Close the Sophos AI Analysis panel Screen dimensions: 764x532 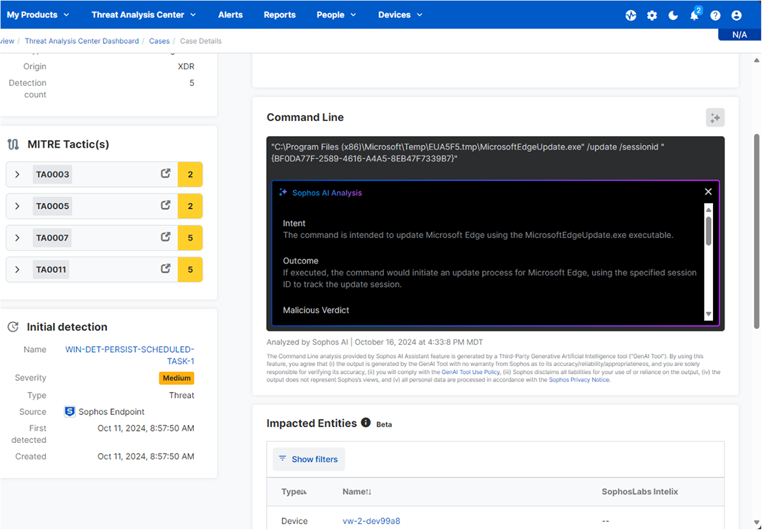708,192
